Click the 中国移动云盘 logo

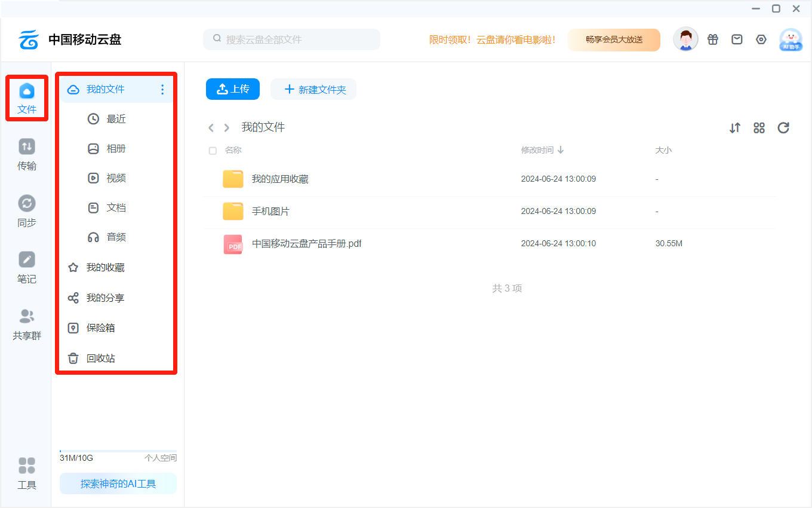tap(70, 40)
